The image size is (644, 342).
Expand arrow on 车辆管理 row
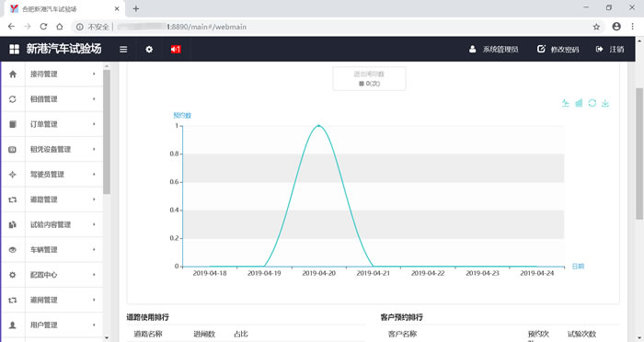click(94, 249)
